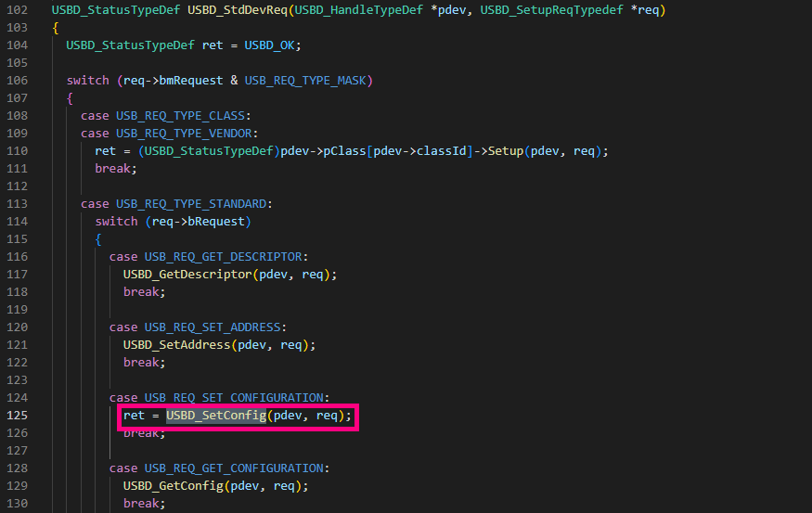Click opening brace on line 103

pyautogui.click(x=56, y=28)
